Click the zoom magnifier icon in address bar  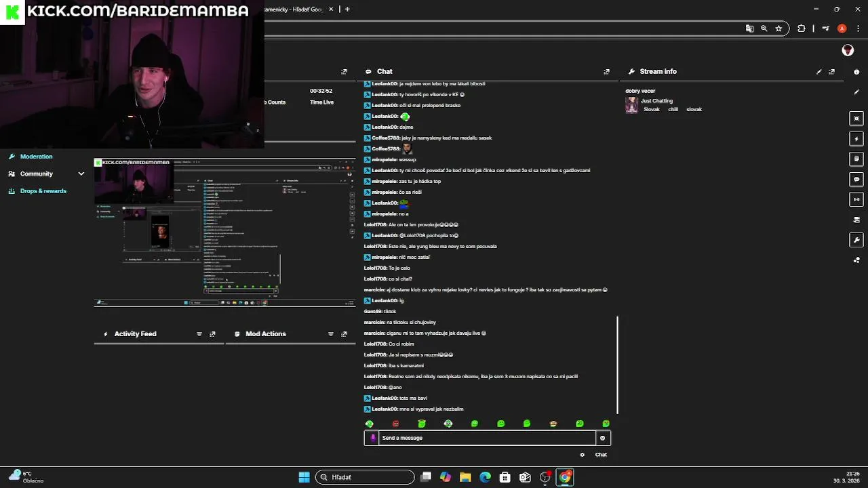coord(764,28)
